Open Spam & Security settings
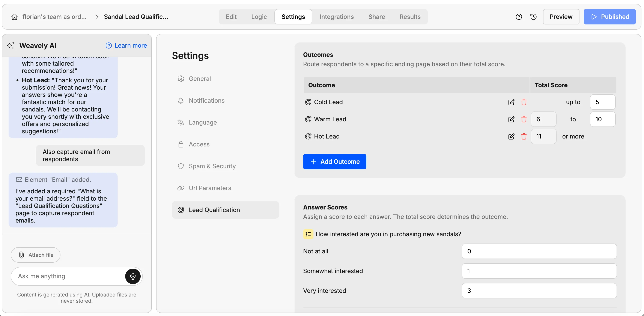Viewport: 644px width, 316px height. pos(225,166)
